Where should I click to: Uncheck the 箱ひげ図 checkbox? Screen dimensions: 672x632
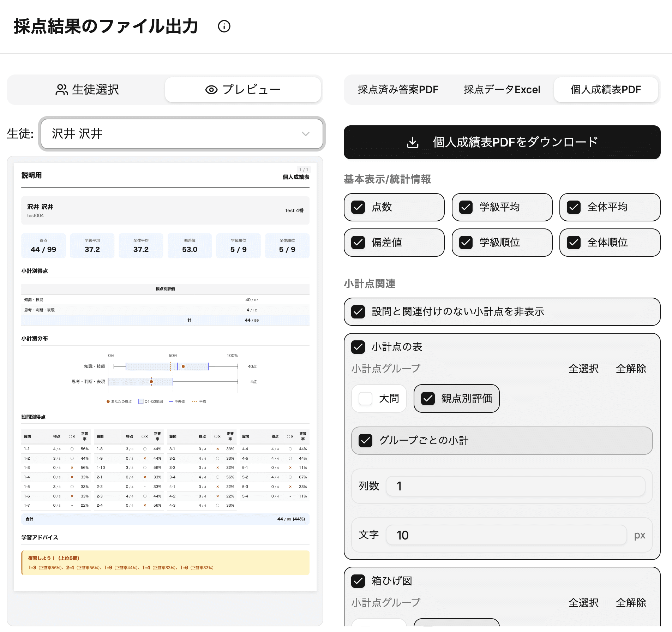(x=358, y=581)
